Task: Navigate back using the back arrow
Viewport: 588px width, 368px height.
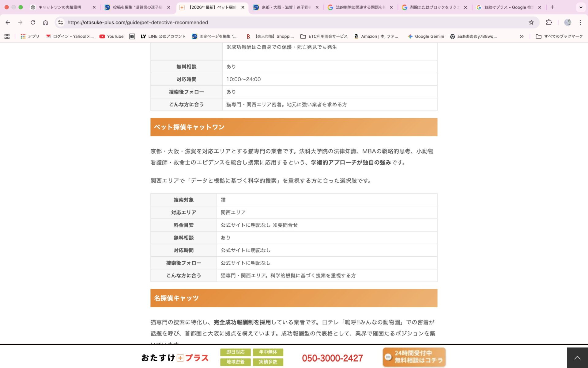Action: click(x=8, y=22)
